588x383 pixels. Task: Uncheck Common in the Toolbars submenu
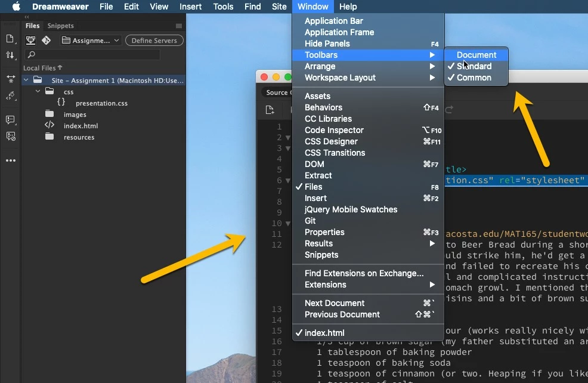(x=476, y=78)
